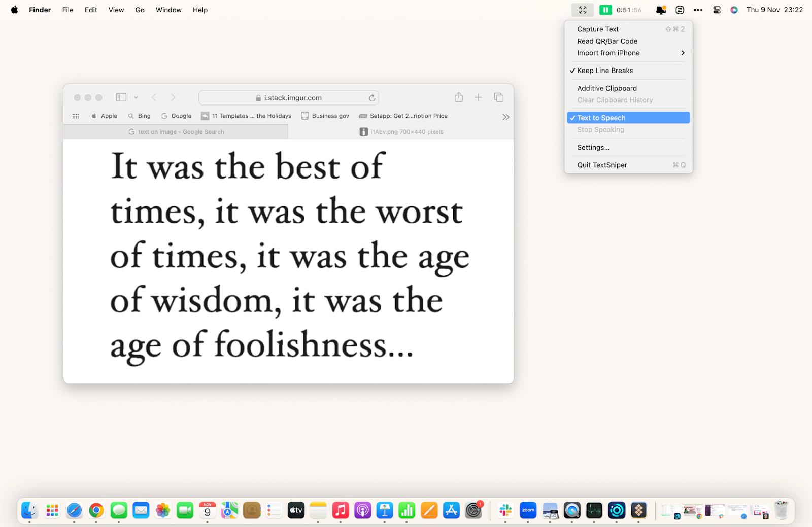This screenshot has height=527, width=812.
Task: Open Music from the Dock
Action: (x=341, y=510)
